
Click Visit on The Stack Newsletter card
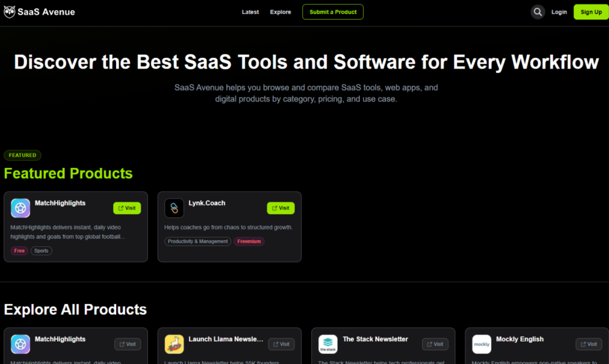435,344
